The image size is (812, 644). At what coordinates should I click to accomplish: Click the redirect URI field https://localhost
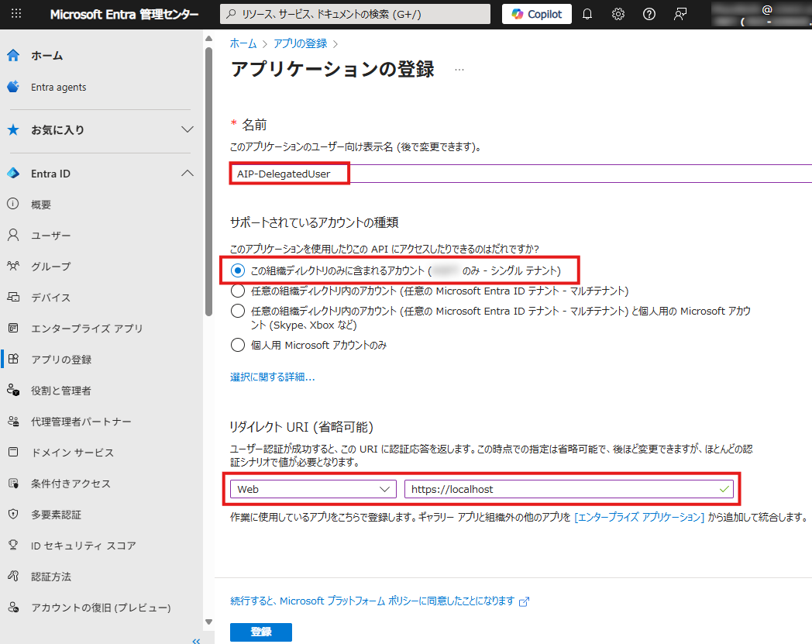569,489
